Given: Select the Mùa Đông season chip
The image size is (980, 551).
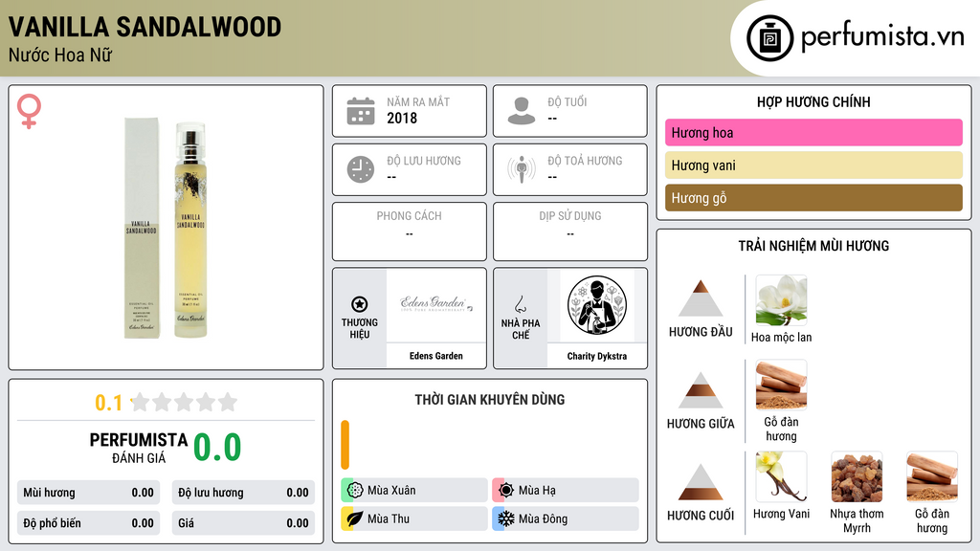Looking at the screenshot, I should pyautogui.click(x=566, y=518).
